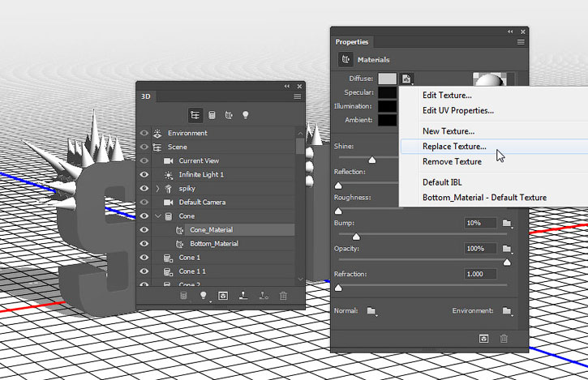Click the render icon in 3D panel footer
588x380 pixels.
click(x=223, y=296)
